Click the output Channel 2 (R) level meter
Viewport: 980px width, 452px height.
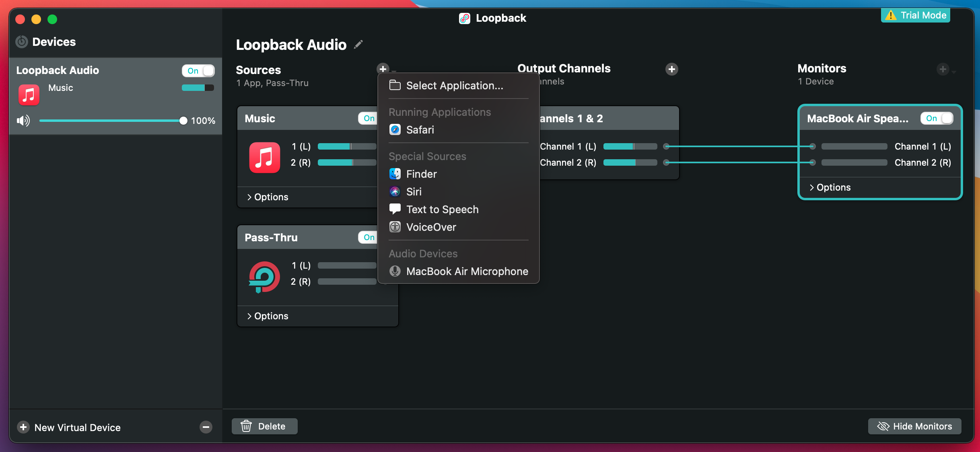(x=630, y=162)
